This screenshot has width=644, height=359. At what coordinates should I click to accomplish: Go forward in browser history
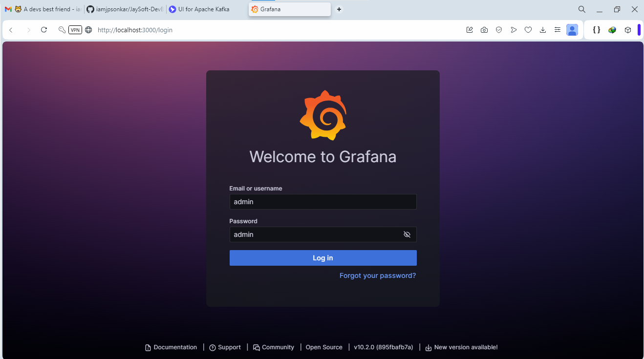pos(28,30)
